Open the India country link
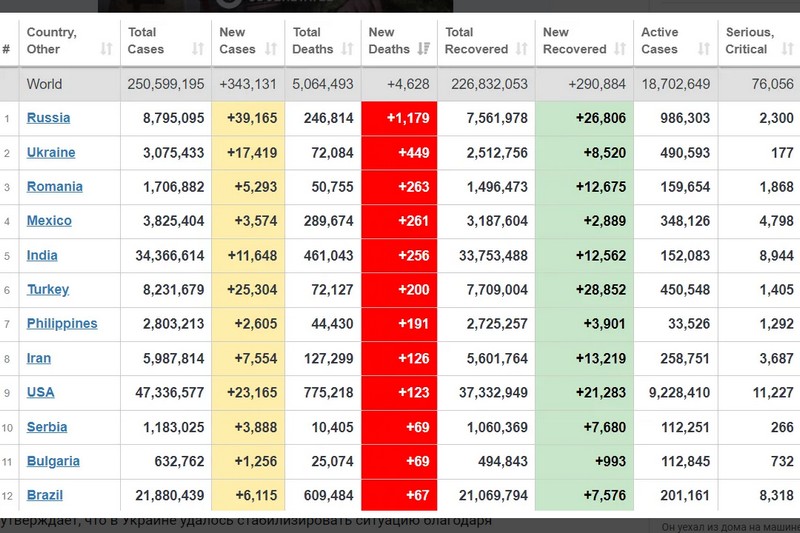 [42, 256]
